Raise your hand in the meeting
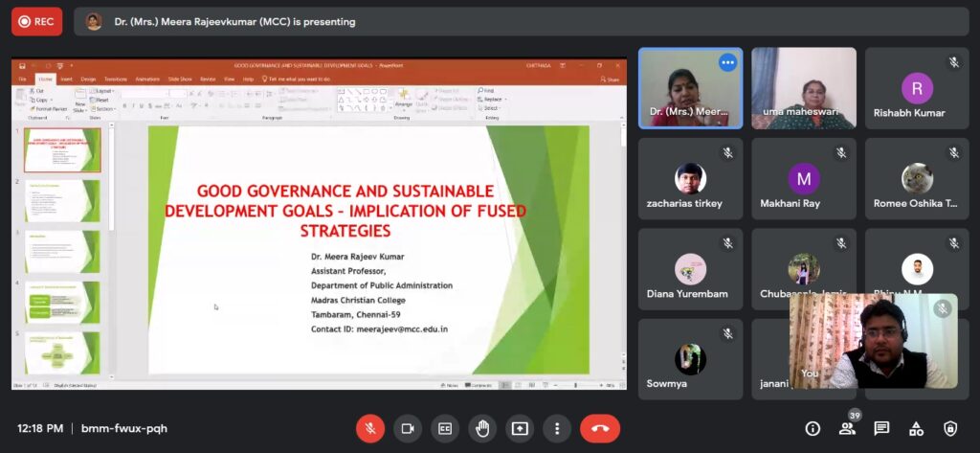Screen dimensions: 980x453 482,429
